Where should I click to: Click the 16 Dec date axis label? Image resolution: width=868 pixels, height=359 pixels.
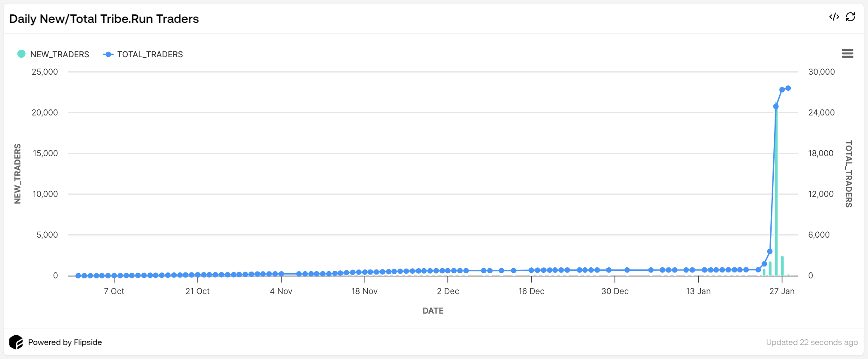531,291
